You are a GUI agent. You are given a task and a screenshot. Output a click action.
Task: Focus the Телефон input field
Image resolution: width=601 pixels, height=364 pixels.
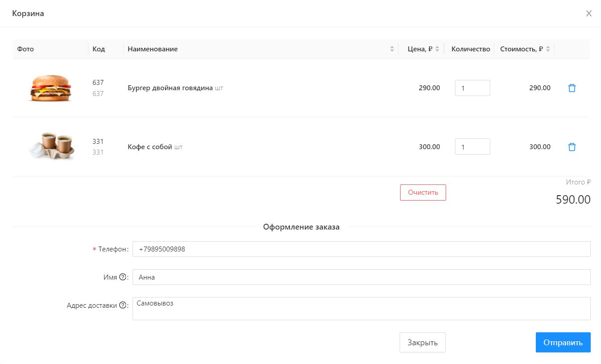(x=361, y=249)
